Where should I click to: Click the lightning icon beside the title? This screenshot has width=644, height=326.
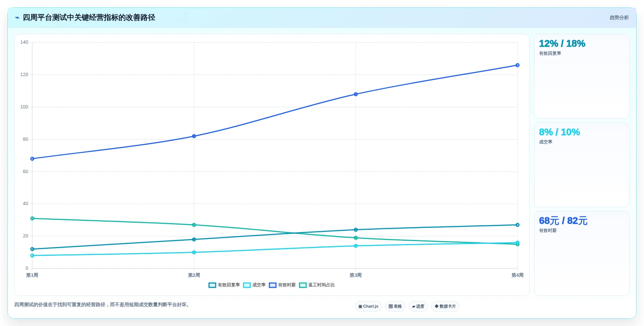tap(17, 18)
